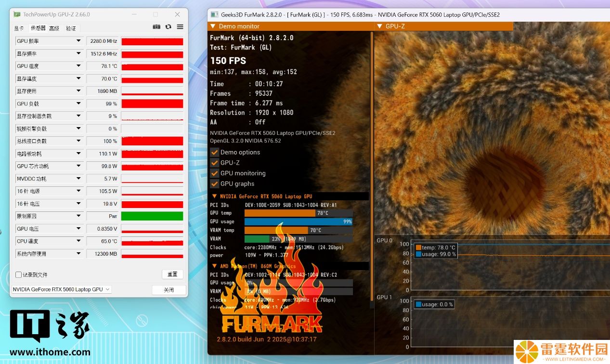Click the Resolution 1920 x 1080 line
This screenshot has width=610, height=364.
[252, 113]
